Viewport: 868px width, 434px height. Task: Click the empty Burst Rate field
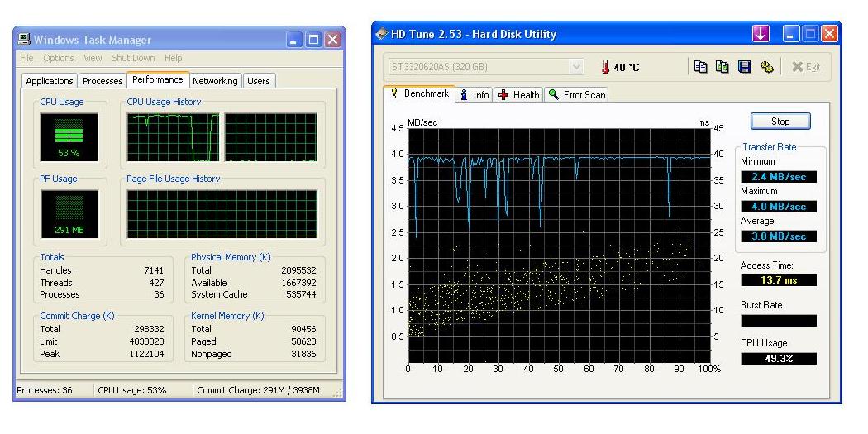point(779,321)
